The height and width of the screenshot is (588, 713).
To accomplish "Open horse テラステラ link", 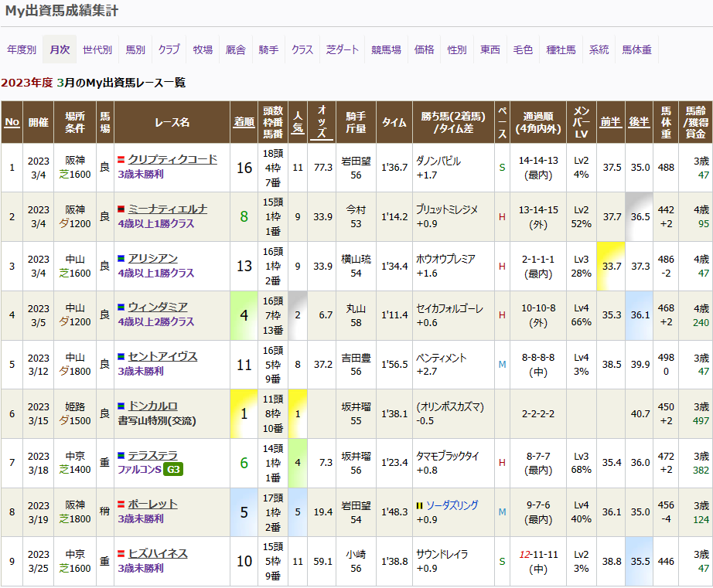I will coord(153,455).
